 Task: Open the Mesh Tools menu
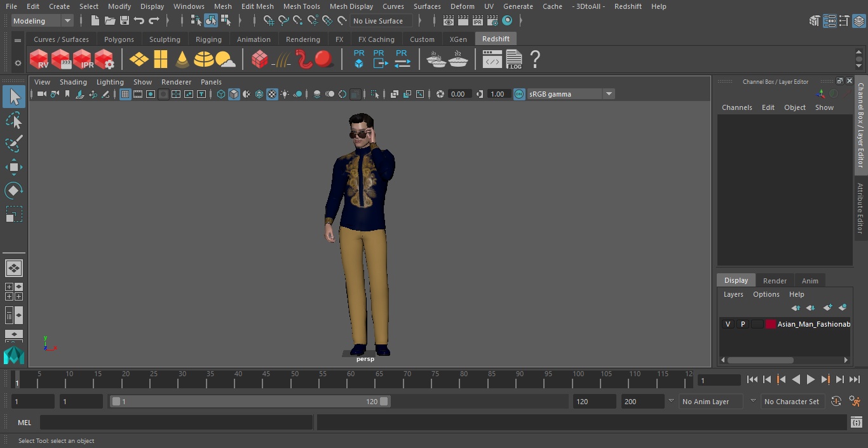pos(301,6)
